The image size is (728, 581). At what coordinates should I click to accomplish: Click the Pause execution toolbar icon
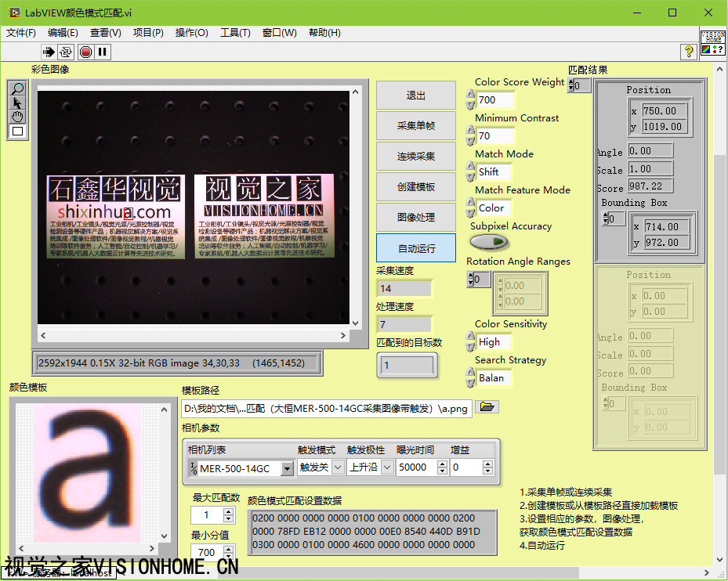[x=103, y=52]
